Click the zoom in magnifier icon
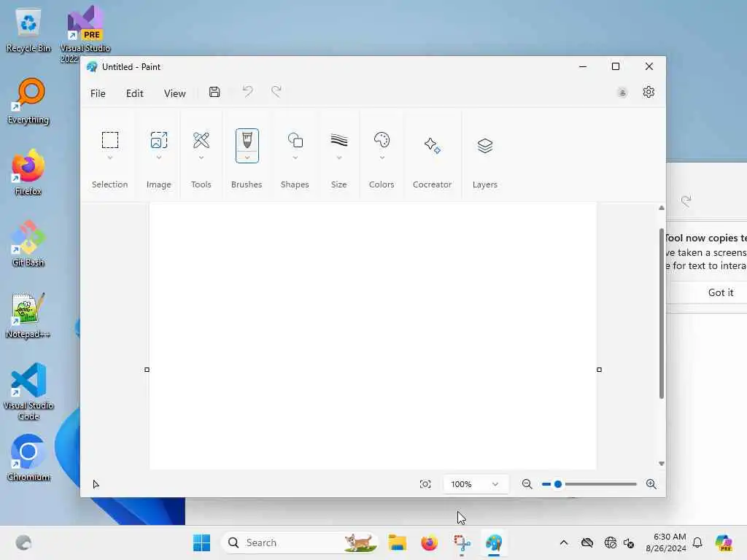 pyautogui.click(x=651, y=484)
